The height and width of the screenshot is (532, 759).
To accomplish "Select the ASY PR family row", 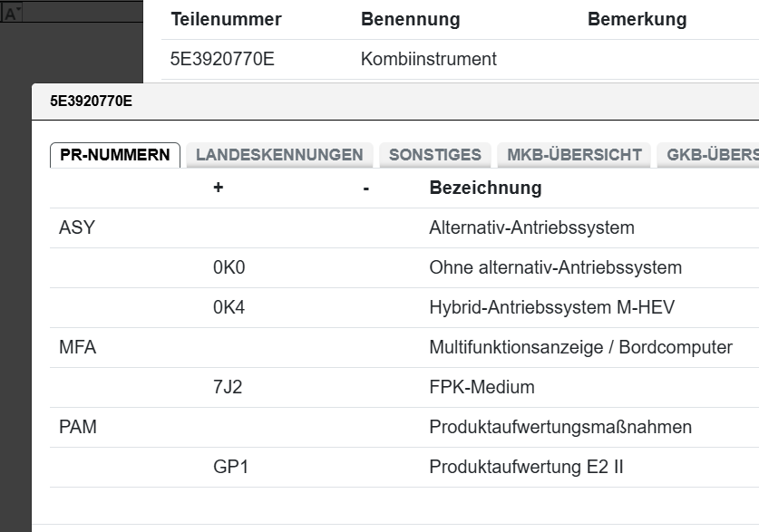I will (x=77, y=227).
